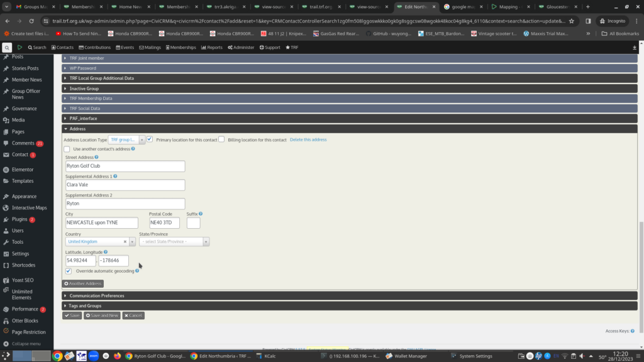Open Chrome from the taskbar

57,356
